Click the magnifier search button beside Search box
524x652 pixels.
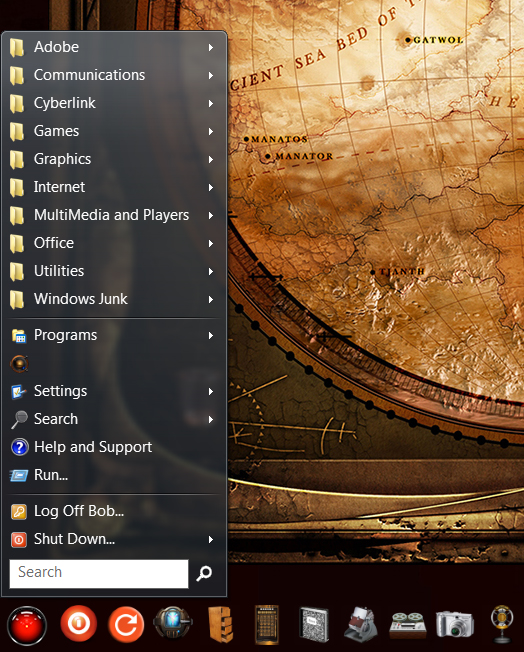click(x=204, y=573)
